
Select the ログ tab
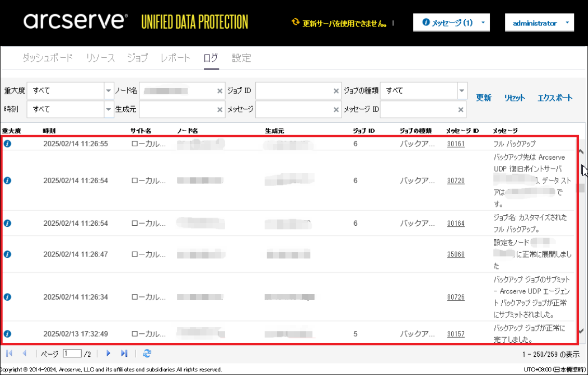click(x=211, y=58)
